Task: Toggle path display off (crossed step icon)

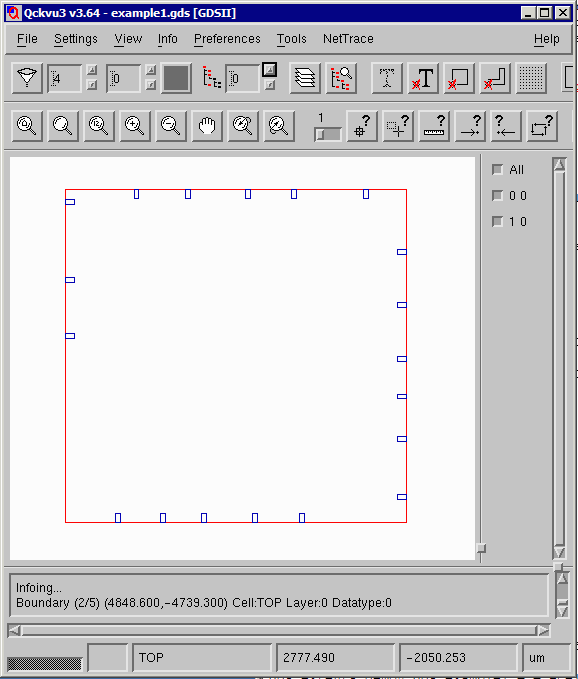Action: (x=495, y=78)
